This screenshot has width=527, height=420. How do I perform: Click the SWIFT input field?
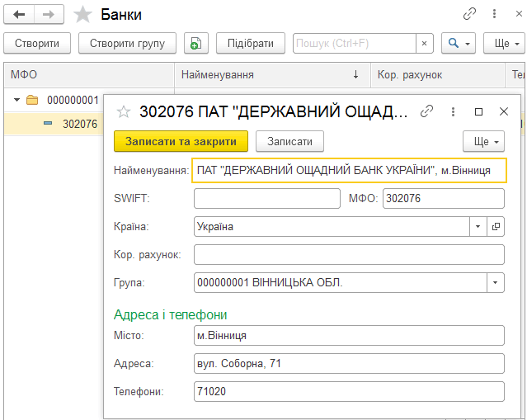point(267,198)
